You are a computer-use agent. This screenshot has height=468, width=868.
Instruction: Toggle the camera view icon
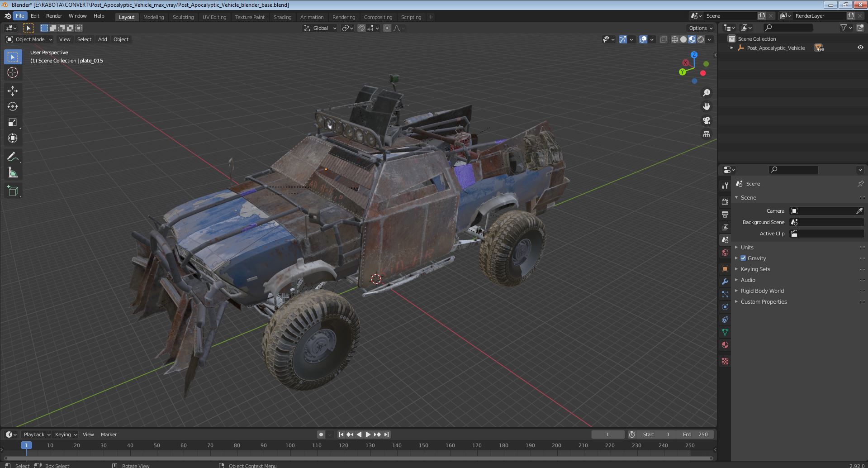[x=706, y=120]
